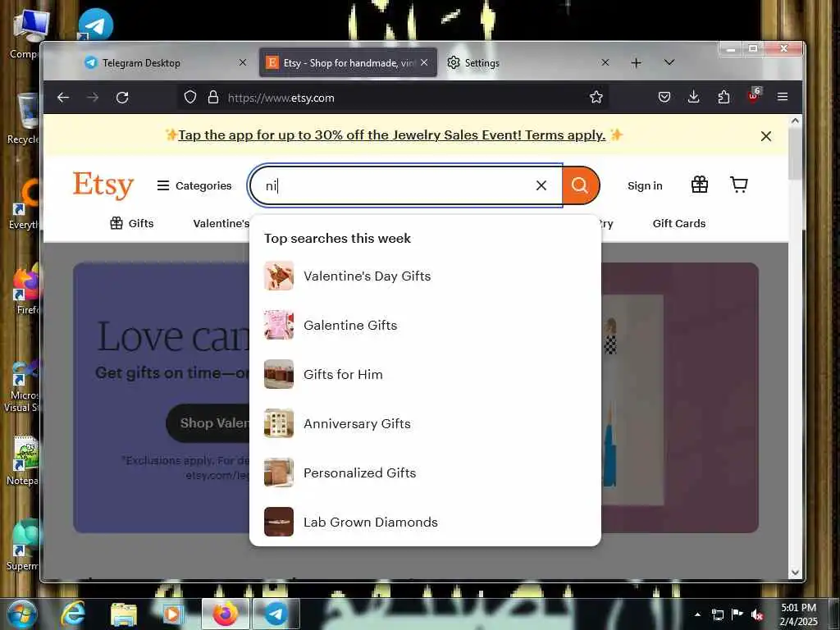Click the site security padlock icon
The image size is (840, 630).
click(213, 98)
